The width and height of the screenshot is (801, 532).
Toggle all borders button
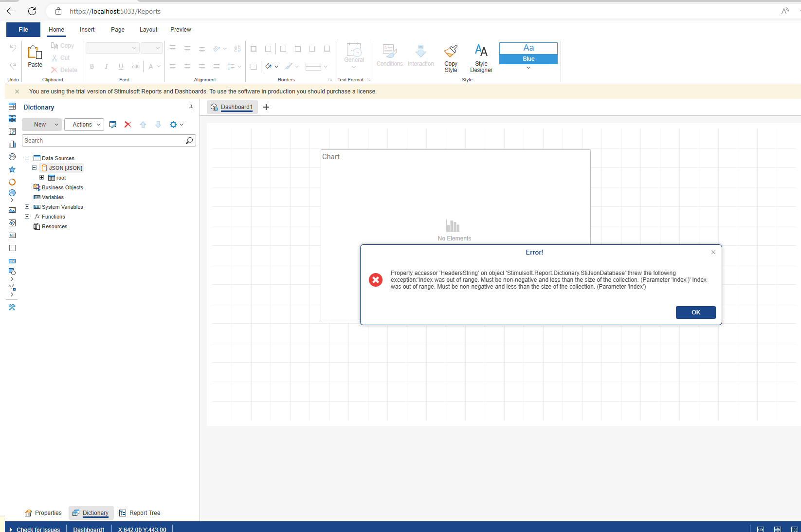coord(254,49)
